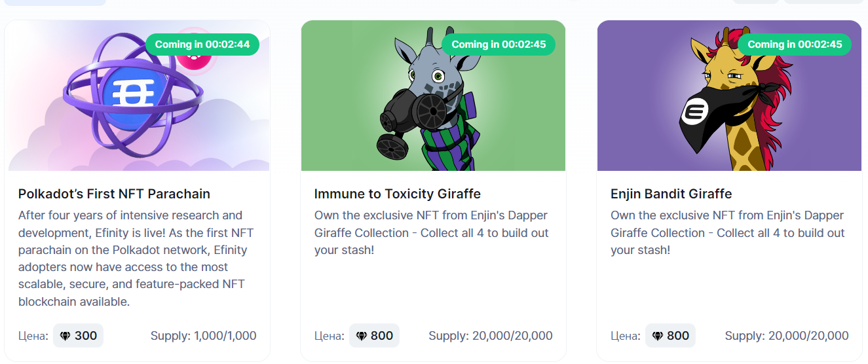Click the diamond icon on Immune to Toxicity Giraffe price

pos(362,336)
